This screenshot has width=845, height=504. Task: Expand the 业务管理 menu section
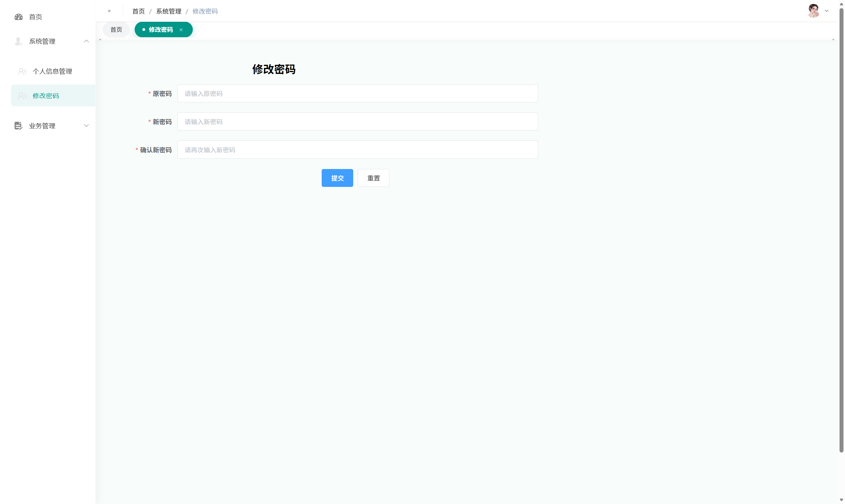pos(86,125)
